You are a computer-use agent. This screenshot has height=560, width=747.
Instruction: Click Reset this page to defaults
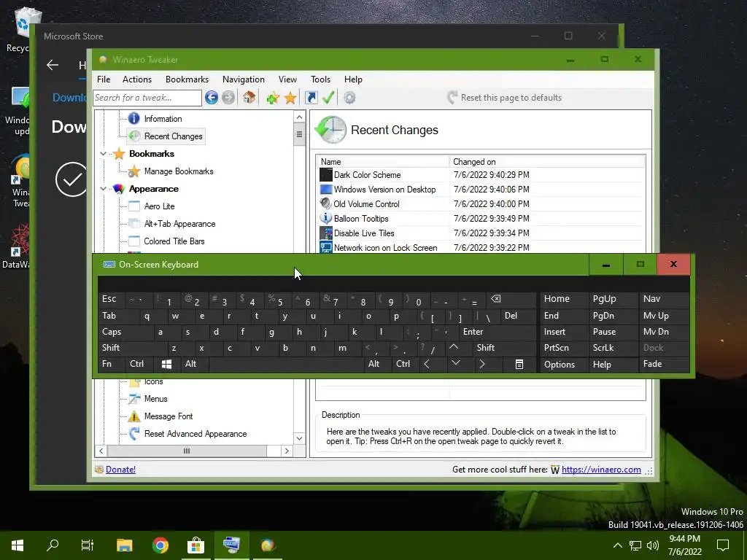tap(504, 98)
